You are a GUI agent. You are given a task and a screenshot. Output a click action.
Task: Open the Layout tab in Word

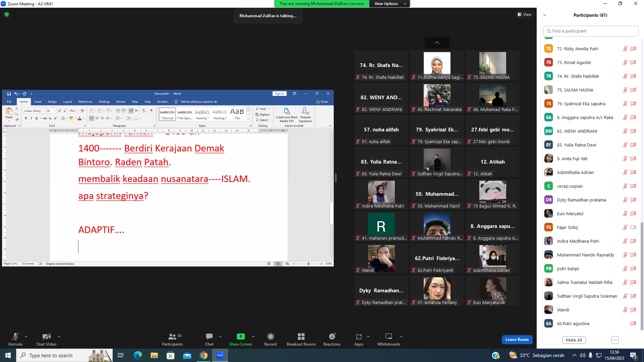(x=67, y=102)
